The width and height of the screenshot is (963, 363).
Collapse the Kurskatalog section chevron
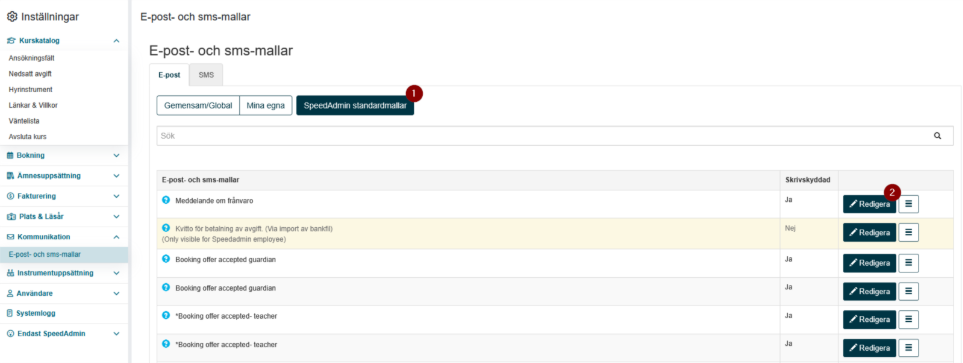pos(117,41)
